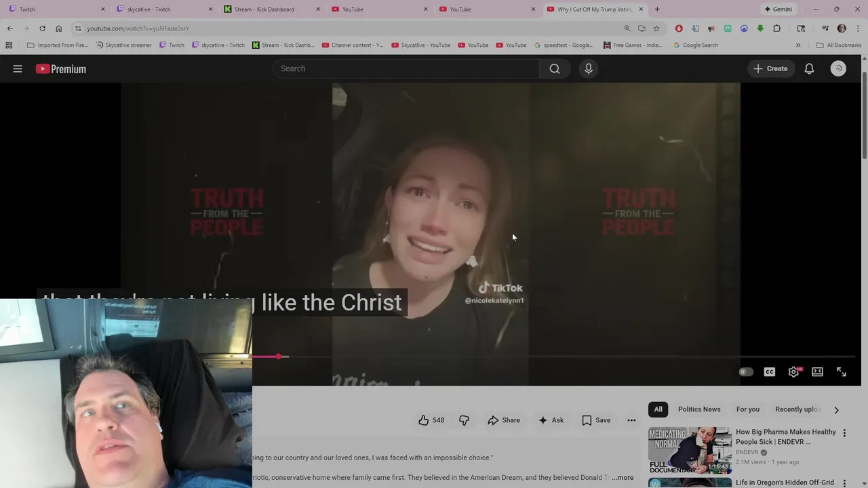Like the video with 548 likes
Image resolution: width=868 pixels, height=488 pixels.
tap(431, 420)
